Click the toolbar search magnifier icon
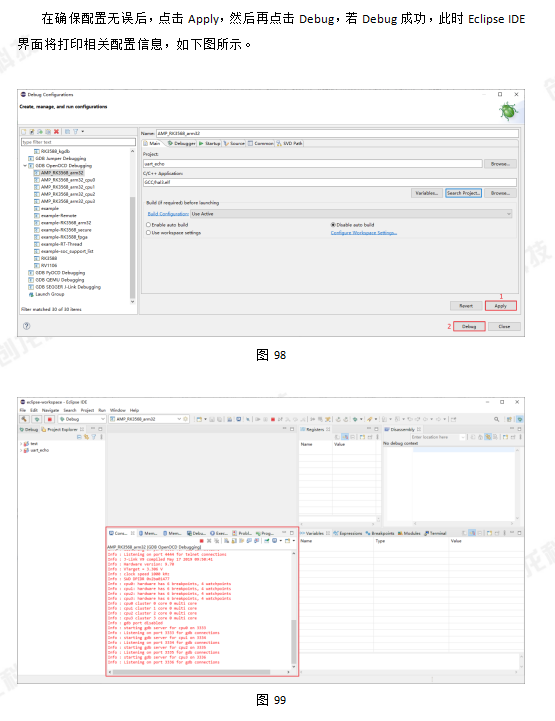This screenshot has width=555, height=721. (497, 419)
